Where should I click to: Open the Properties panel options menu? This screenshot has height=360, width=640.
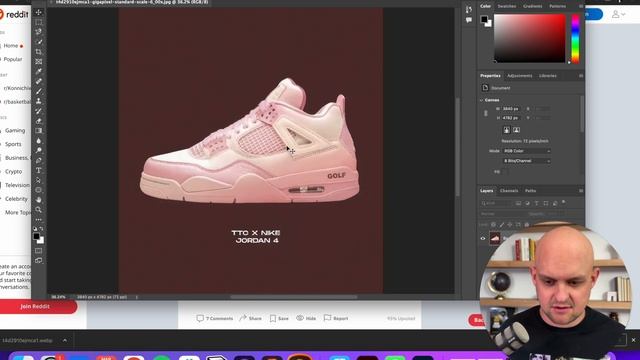click(580, 76)
